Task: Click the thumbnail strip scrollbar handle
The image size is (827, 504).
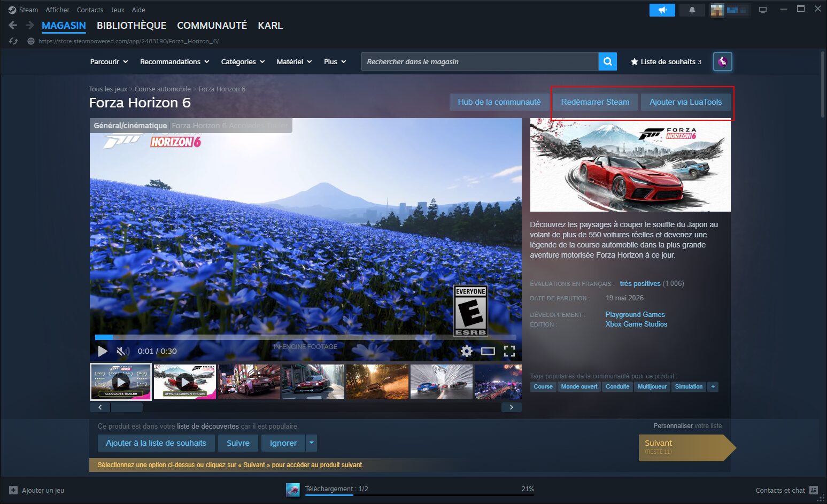Action: pyautogui.click(x=127, y=407)
